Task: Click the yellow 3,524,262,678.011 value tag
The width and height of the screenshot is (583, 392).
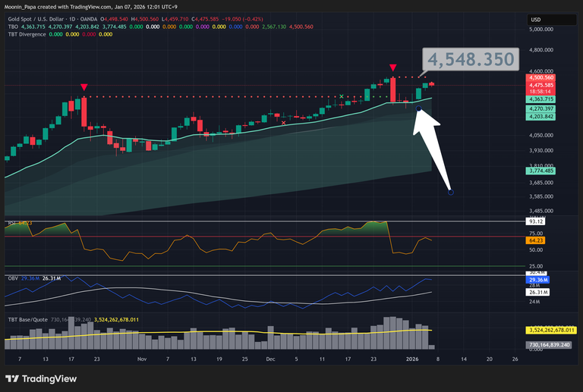Action: (x=551, y=331)
